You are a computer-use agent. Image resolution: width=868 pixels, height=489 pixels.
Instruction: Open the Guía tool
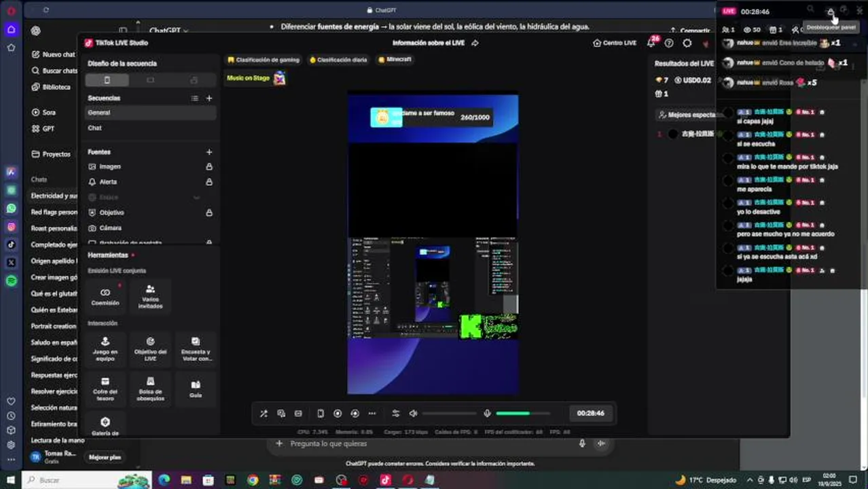(x=196, y=388)
